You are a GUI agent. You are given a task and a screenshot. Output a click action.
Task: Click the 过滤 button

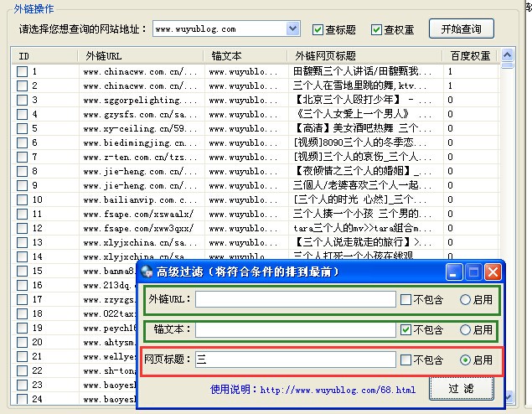460,389
